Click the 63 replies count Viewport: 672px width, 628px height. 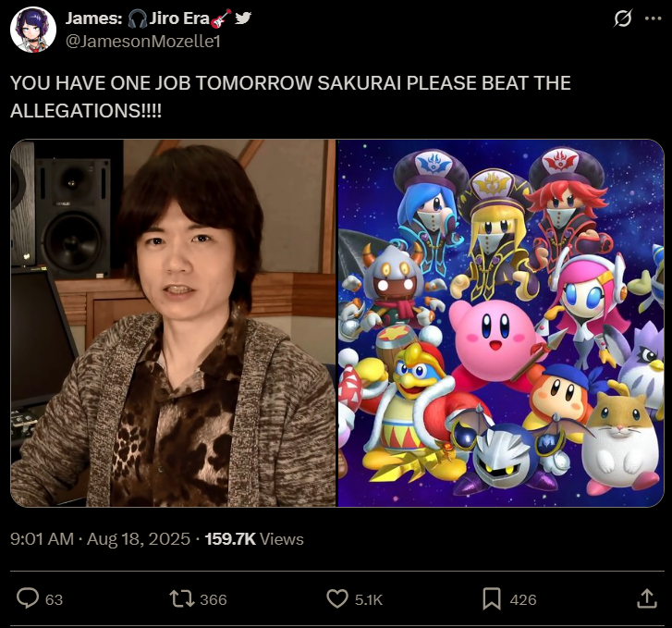(54, 599)
